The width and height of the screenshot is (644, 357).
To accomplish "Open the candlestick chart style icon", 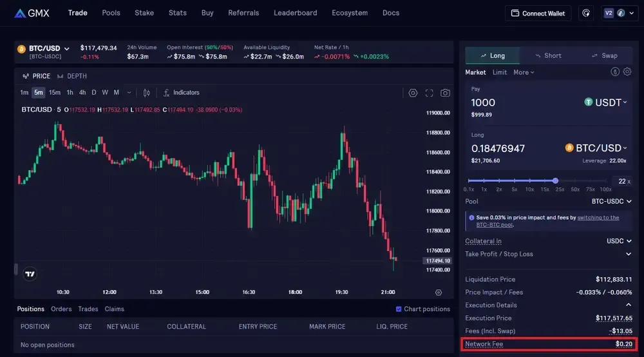I will pos(147,93).
